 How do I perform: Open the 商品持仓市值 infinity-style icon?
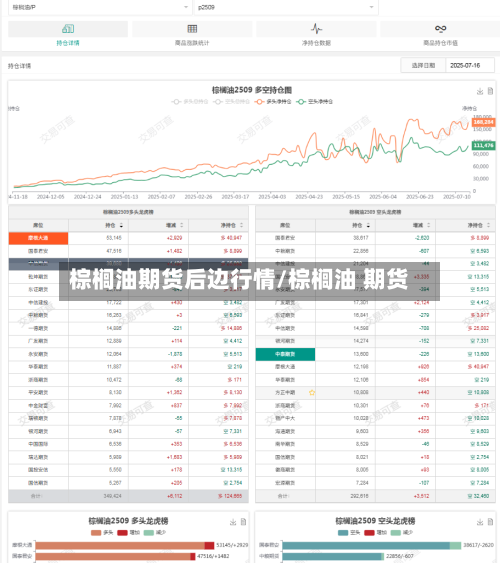click(440, 28)
